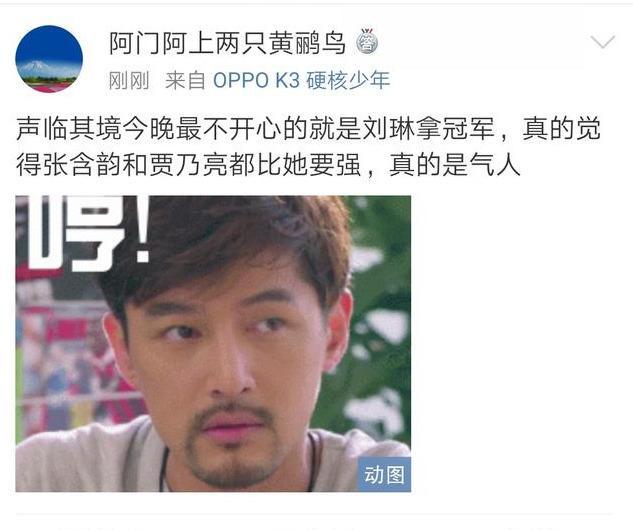Click the 刚刚 timestamp of the post
This screenshot has width=633, height=530.
click(x=129, y=81)
